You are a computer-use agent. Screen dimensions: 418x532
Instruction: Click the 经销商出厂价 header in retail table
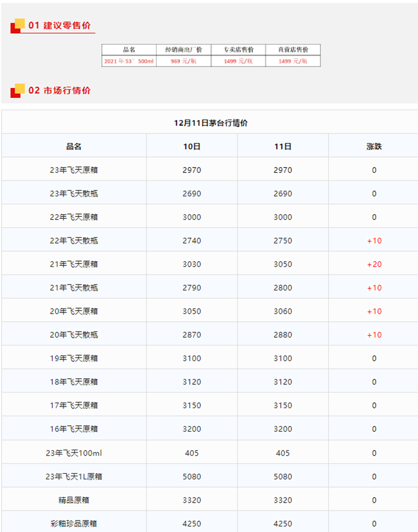point(183,50)
